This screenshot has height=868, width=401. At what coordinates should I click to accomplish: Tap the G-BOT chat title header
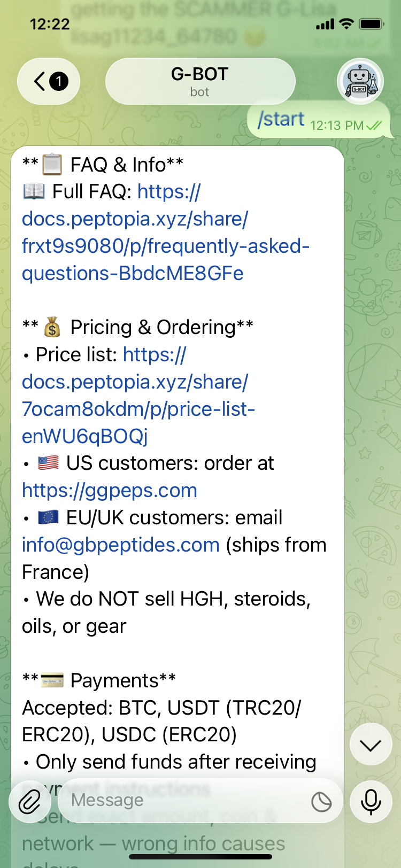click(200, 81)
